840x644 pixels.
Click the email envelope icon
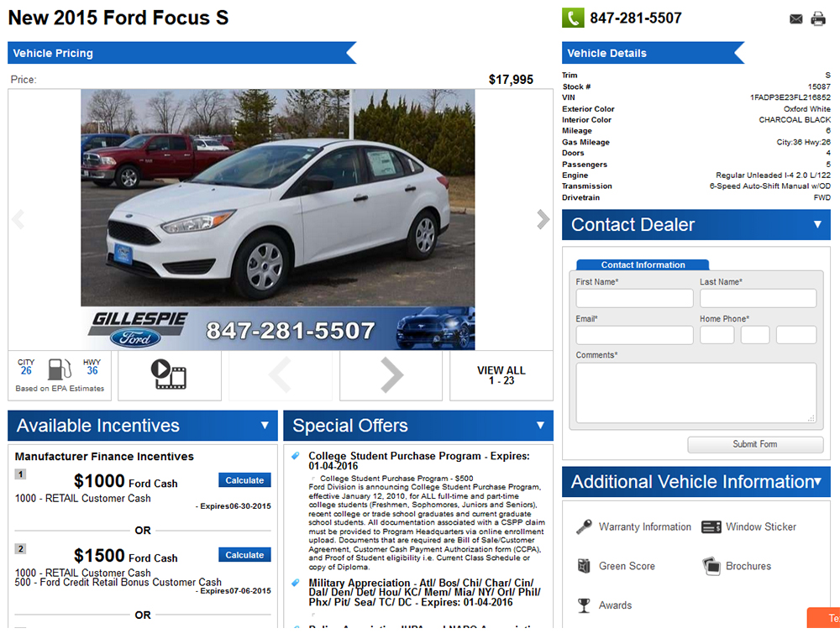(796, 18)
